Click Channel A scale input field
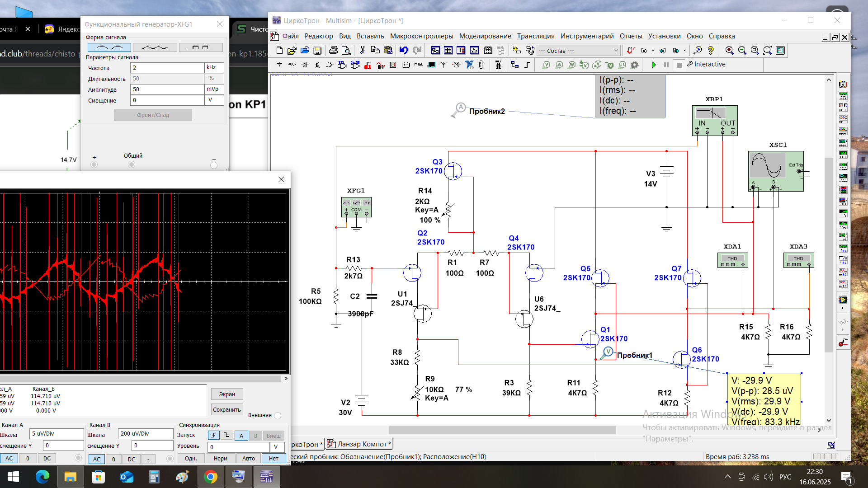868x488 pixels. pyautogui.click(x=57, y=434)
